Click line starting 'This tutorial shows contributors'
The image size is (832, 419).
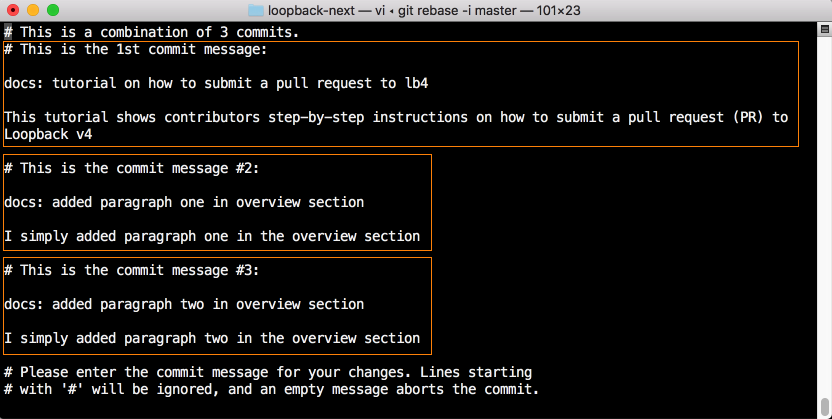[x=395, y=117]
